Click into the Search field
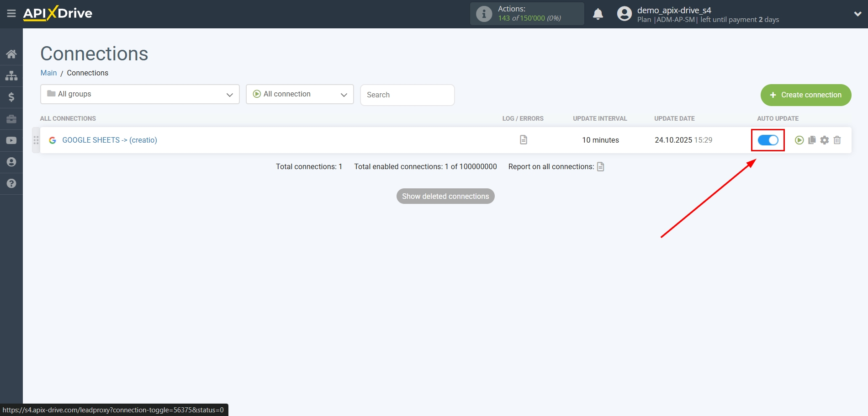Image resolution: width=868 pixels, height=416 pixels. click(x=408, y=95)
